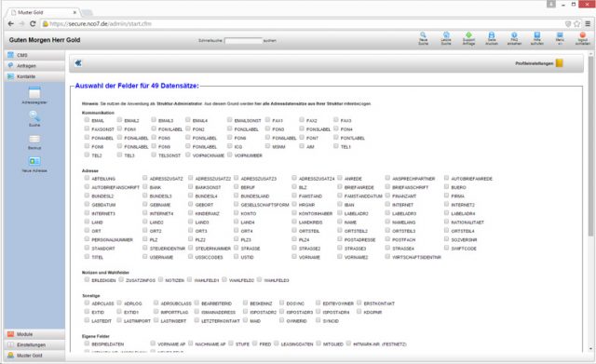Check the EMAIL checkbox under Kommunikation
This screenshot has width=596, height=364.
[87, 120]
